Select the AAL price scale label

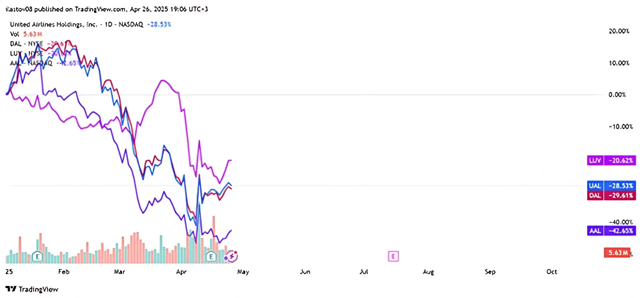tap(611, 231)
